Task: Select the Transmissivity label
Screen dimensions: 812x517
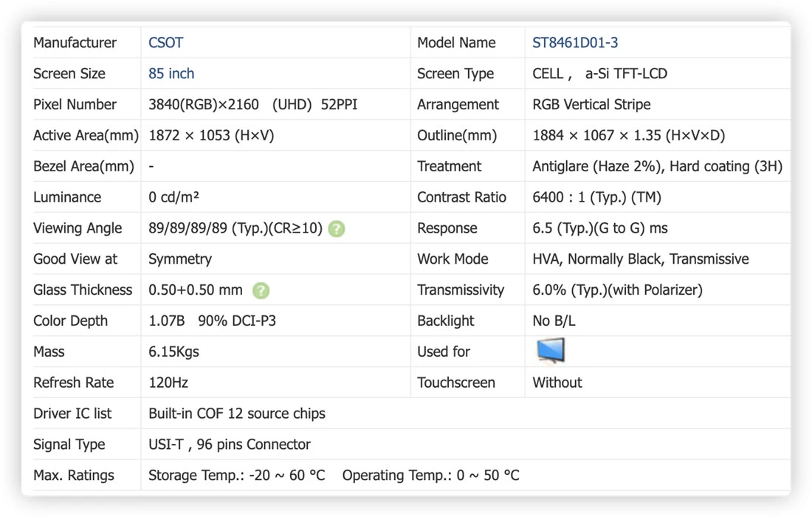Action: click(x=461, y=290)
